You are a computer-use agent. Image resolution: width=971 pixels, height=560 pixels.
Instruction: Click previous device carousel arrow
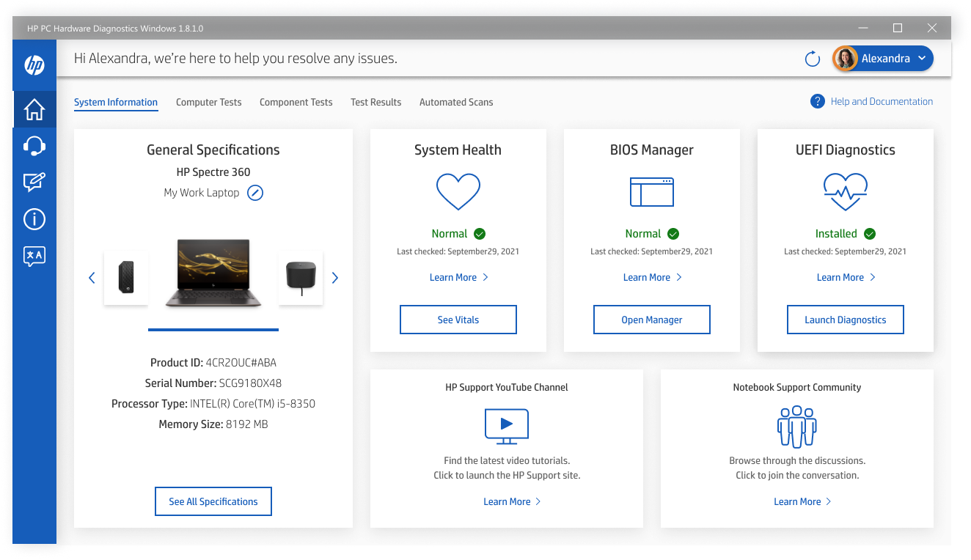pos(92,278)
